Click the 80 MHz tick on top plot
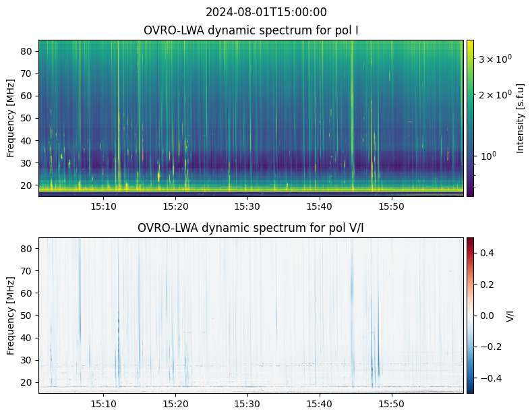The width and height of the screenshot is (532, 416). pyautogui.click(x=26, y=51)
